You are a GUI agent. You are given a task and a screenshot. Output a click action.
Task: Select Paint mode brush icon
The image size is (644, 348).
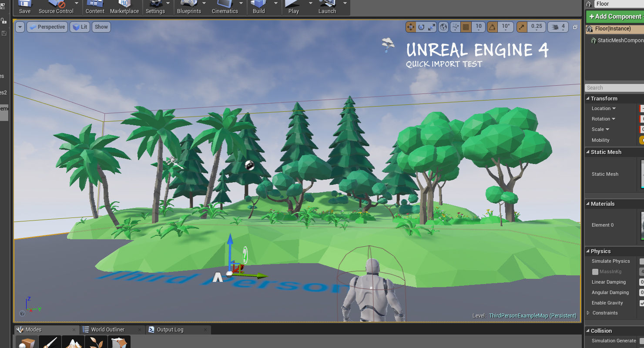coord(50,342)
